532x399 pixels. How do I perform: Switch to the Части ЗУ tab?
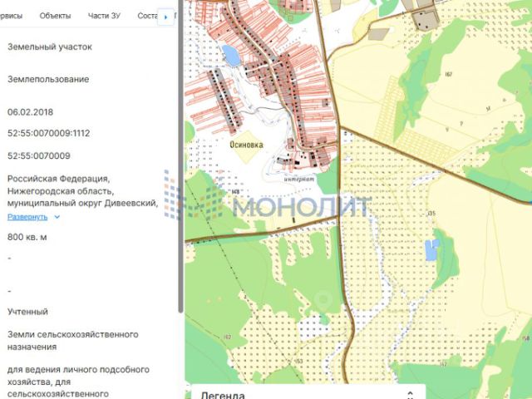coord(104,16)
